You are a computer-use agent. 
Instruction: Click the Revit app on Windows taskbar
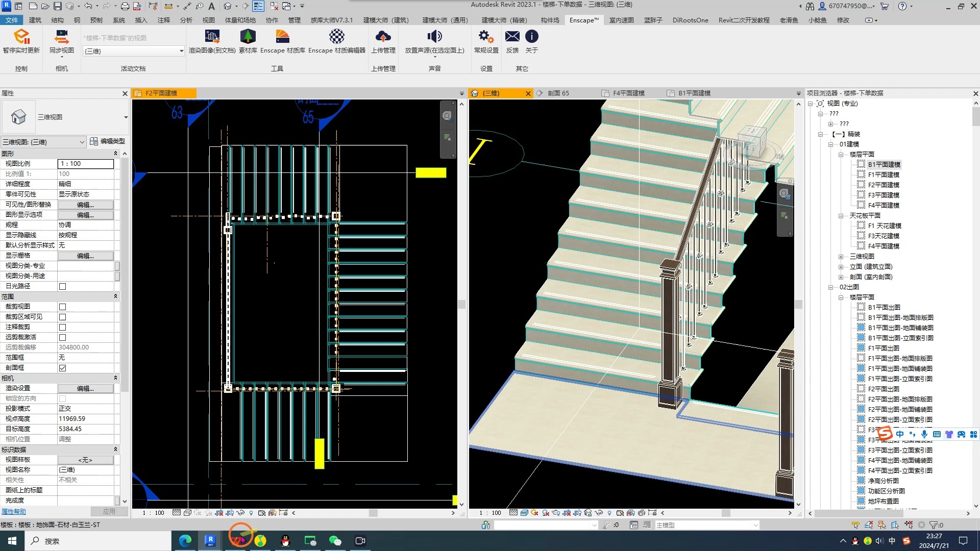(x=210, y=540)
